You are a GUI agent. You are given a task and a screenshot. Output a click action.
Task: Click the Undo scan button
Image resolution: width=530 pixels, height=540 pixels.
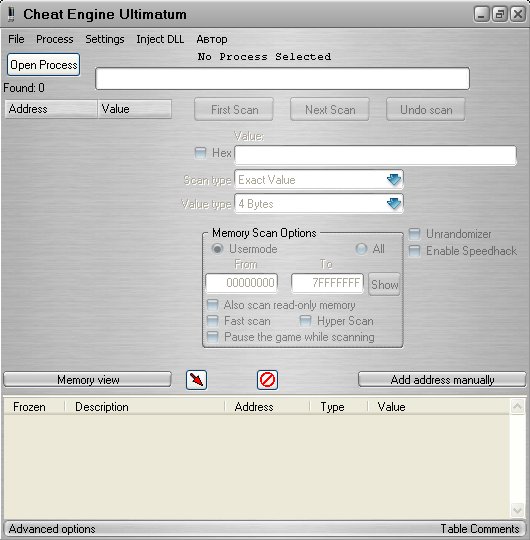(x=426, y=110)
